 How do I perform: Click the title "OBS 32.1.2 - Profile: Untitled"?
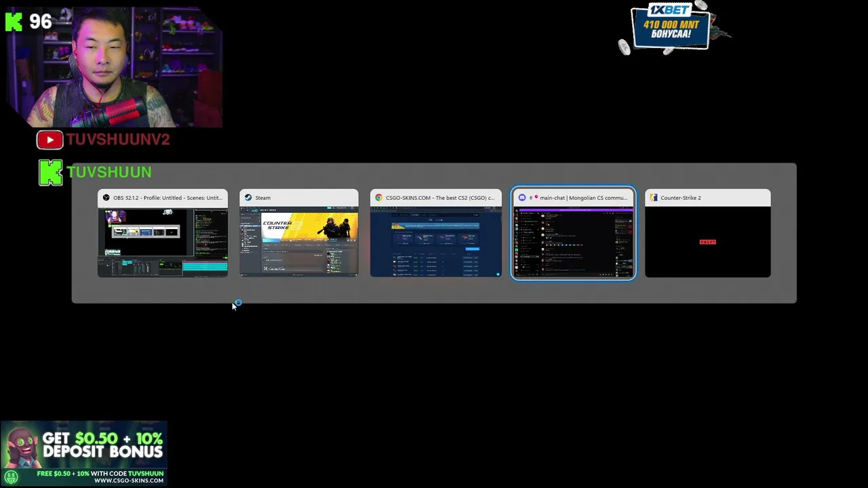tap(167, 198)
